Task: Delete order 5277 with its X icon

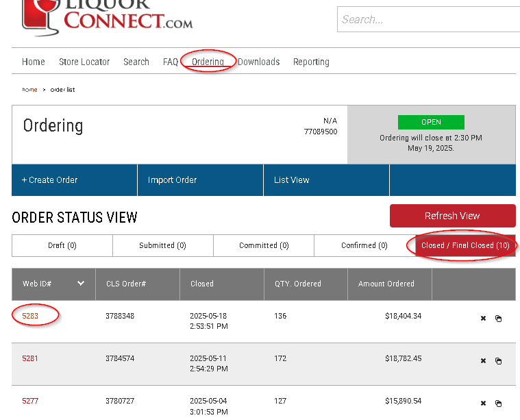Action: tap(483, 403)
